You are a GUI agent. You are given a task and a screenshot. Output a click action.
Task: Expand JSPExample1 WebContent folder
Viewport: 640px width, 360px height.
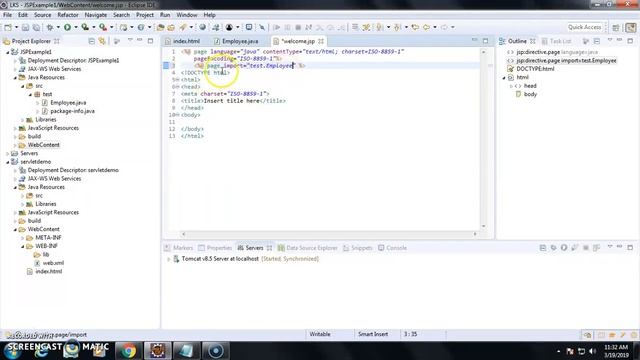(16, 145)
